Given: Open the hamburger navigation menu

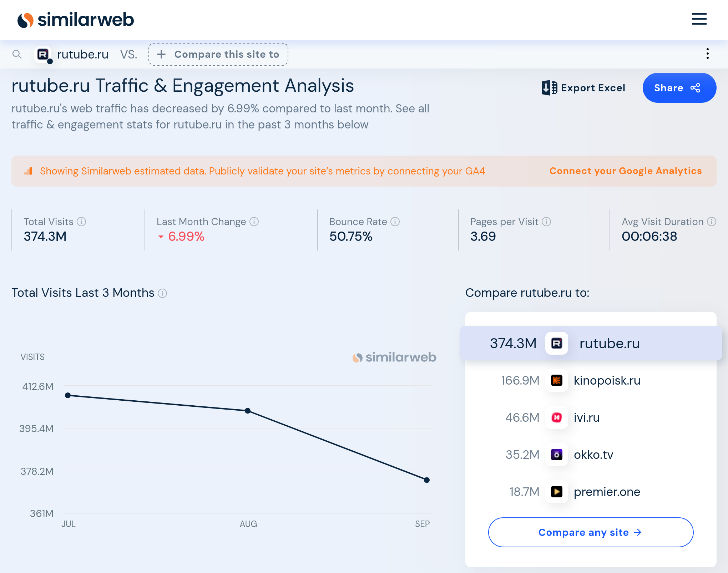Looking at the screenshot, I should pyautogui.click(x=699, y=19).
